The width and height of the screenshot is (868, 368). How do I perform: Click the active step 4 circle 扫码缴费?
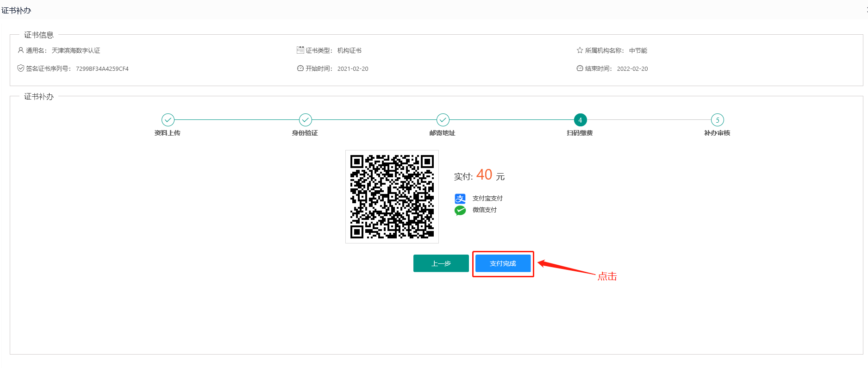[x=580, y=120]
